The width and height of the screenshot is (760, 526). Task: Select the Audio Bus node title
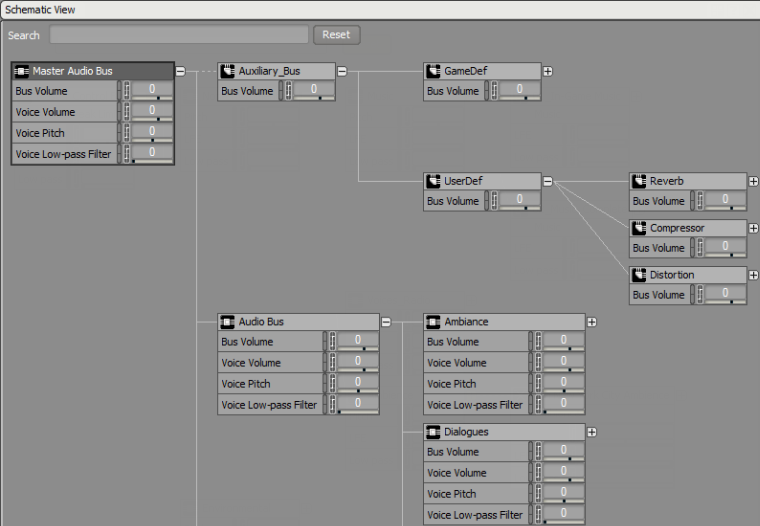point(261,322)
